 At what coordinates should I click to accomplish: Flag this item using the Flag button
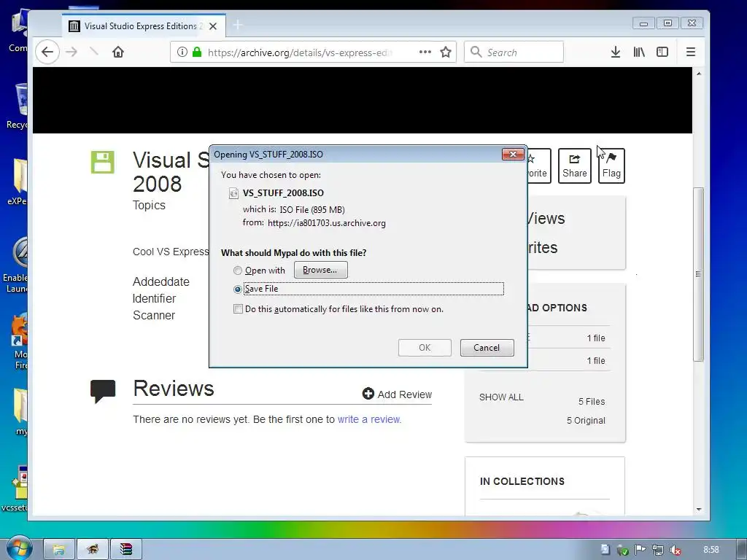[611, 166]
